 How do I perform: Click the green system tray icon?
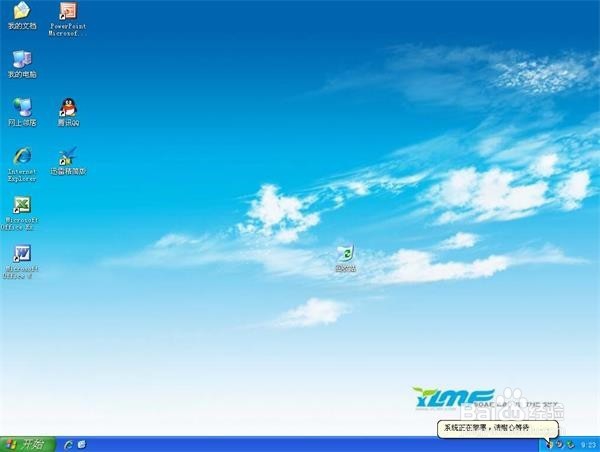coord(570,445)
